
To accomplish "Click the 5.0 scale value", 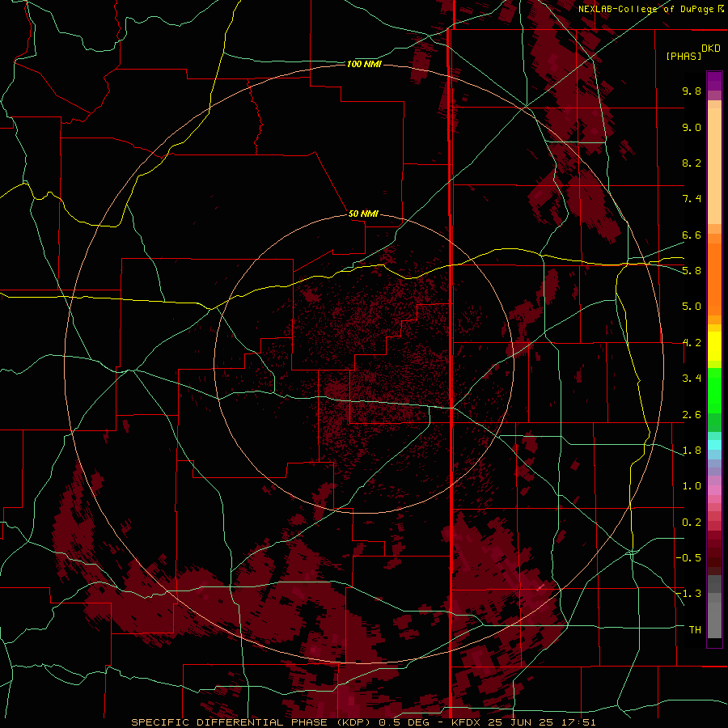I will 692,307.
